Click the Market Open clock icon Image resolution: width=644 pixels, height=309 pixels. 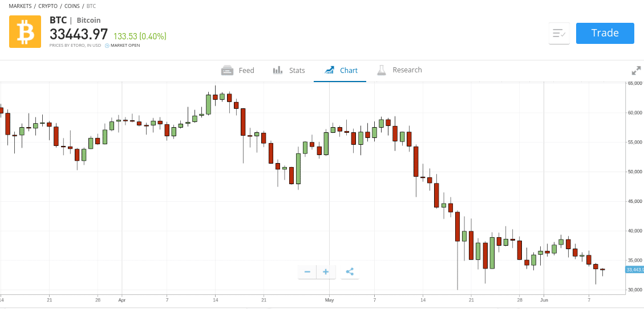coord(107,46)
